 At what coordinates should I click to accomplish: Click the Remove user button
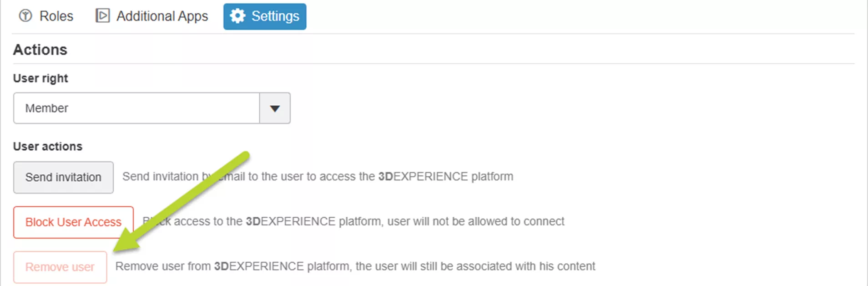60,267
